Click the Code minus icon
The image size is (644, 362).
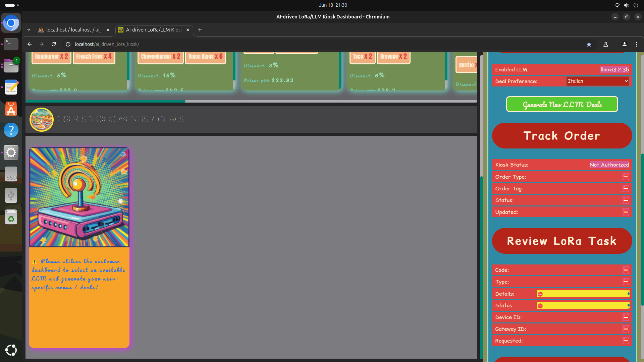click(x=626, y=270)
